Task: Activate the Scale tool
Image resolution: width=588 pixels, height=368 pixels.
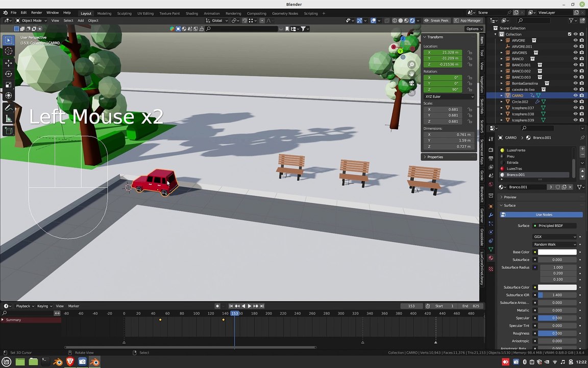Action: pyautogui.click(x=8, y=85)
